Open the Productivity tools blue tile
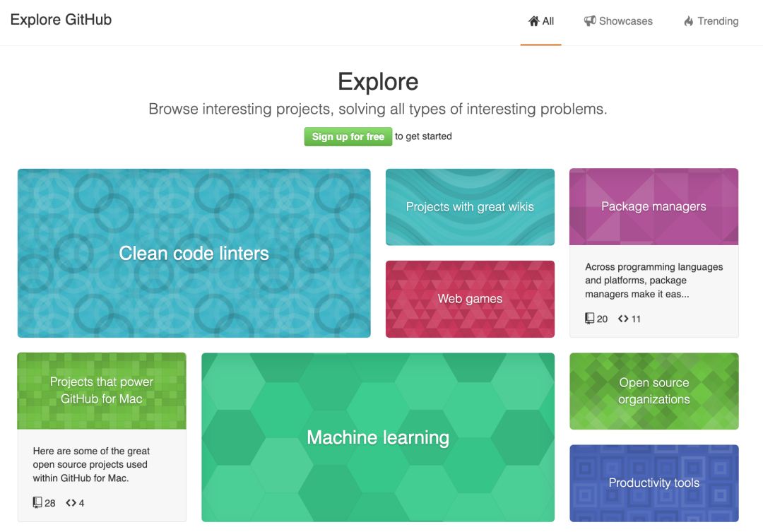Viewport: 763px width, 532px height. [x=654, y=483]
